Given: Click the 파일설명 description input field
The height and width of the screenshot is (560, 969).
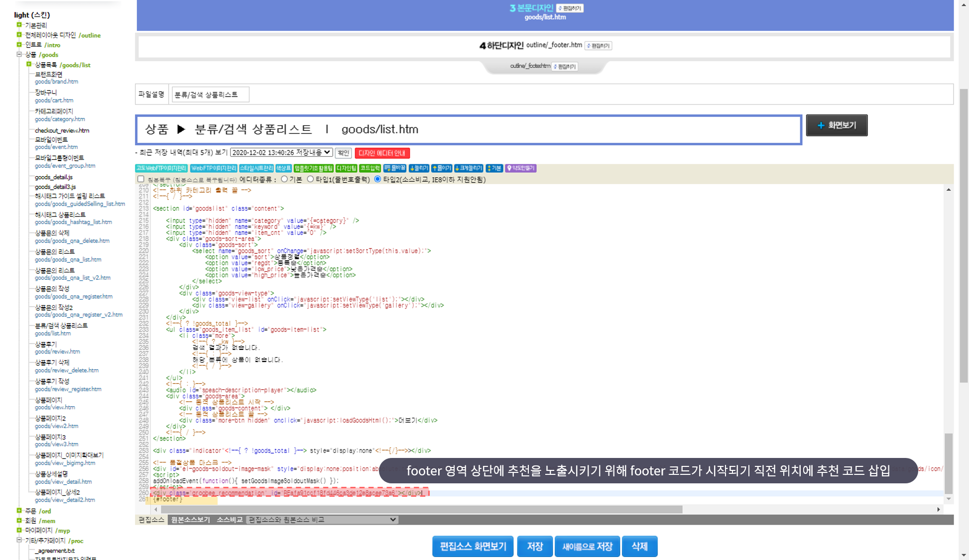Looking at the screenshot, I should tap(210, 95).
